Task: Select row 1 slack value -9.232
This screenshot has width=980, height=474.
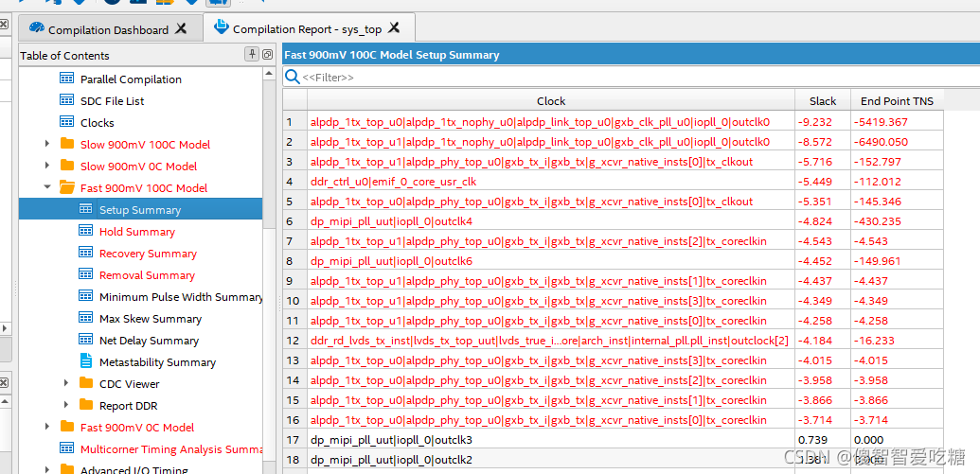Action: click(823, 122)
